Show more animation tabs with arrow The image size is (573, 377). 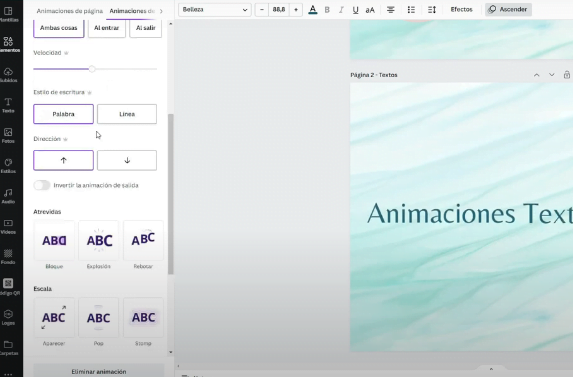(x=161, y=11)
